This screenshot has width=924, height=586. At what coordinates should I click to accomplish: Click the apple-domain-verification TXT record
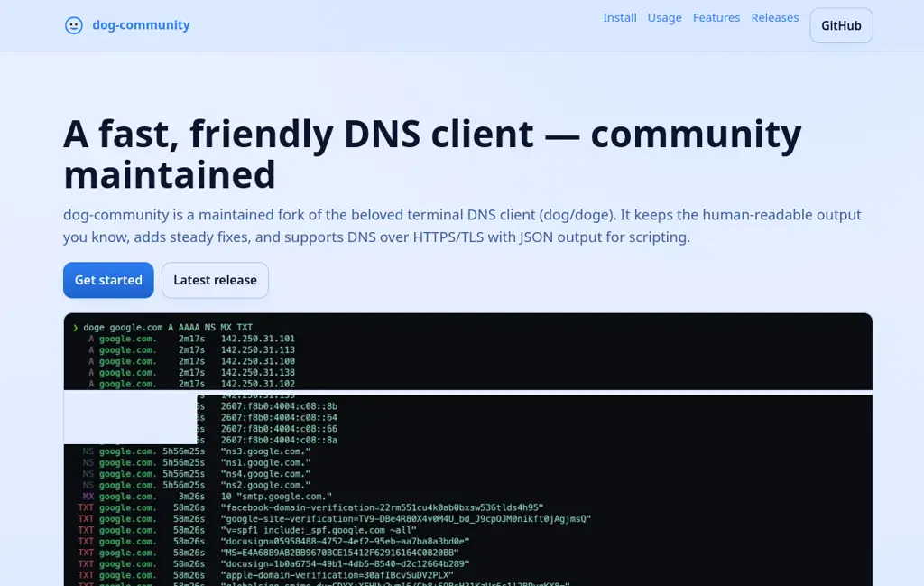[x=337, y=575]
